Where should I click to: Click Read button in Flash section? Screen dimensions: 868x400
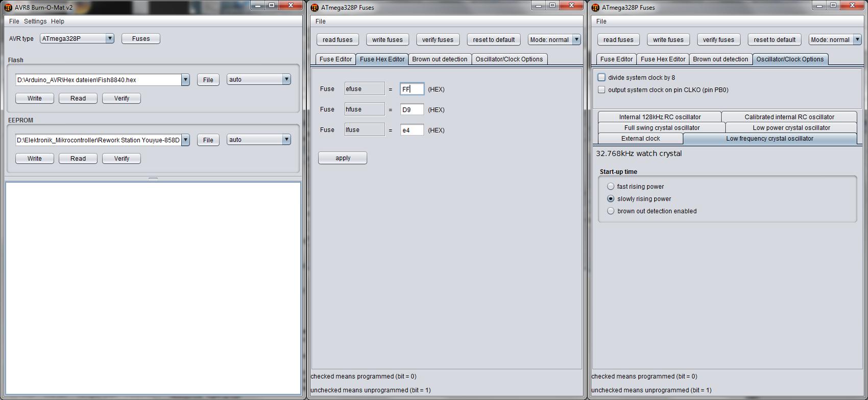[x=78, y=98]
